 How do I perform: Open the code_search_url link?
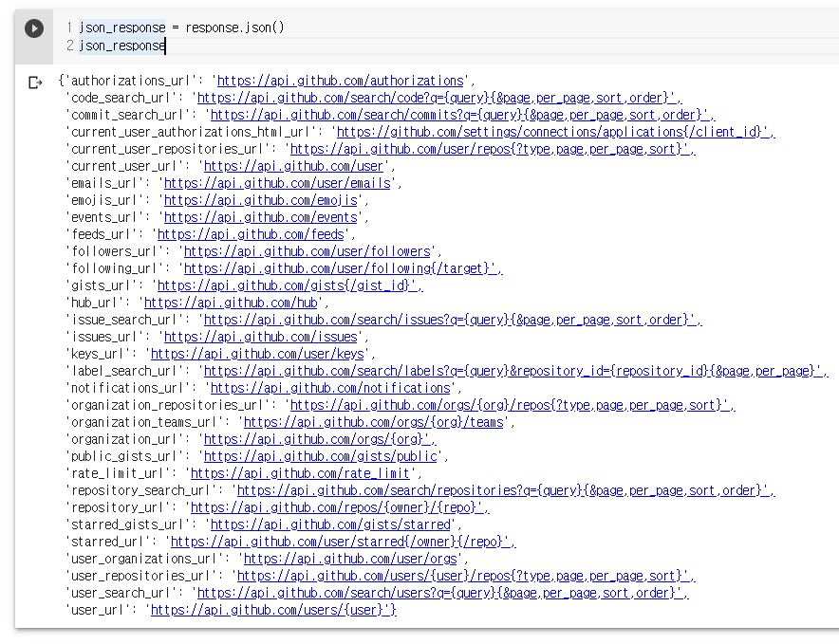pyautogui.click(x=439, y=98)
